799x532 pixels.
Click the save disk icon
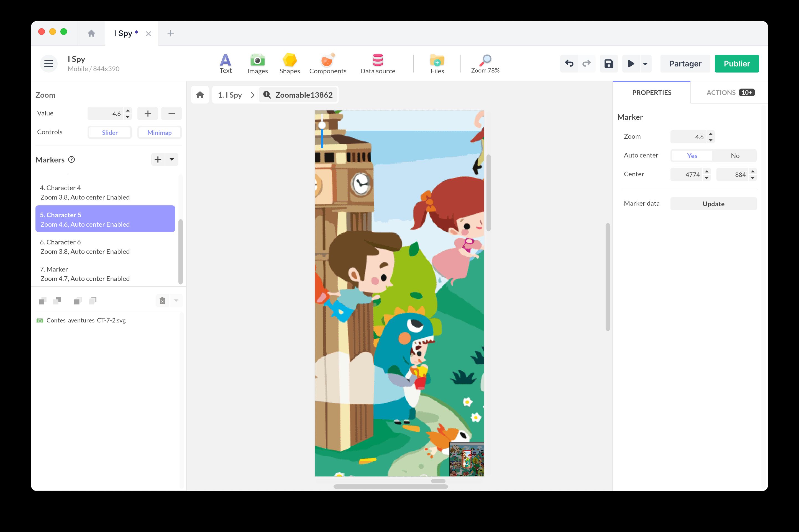(x=608, y=63)
